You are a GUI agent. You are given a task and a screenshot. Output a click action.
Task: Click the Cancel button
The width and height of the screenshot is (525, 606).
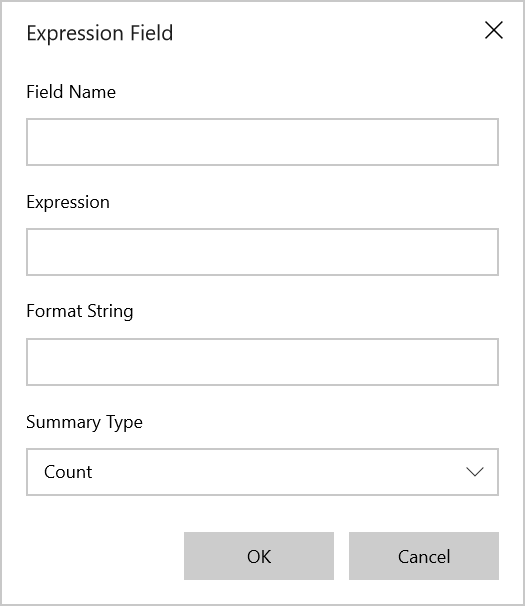point(424,556)
